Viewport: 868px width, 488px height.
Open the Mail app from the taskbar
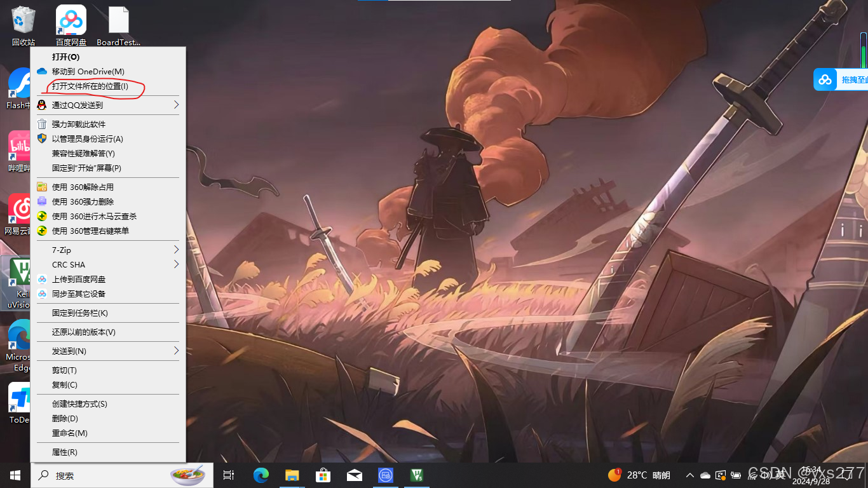355,475
